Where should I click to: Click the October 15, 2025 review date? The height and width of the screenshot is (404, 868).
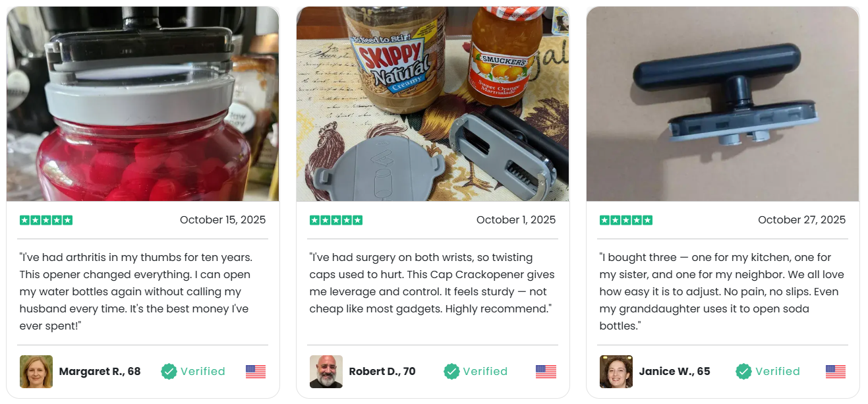tap(223, 220)
